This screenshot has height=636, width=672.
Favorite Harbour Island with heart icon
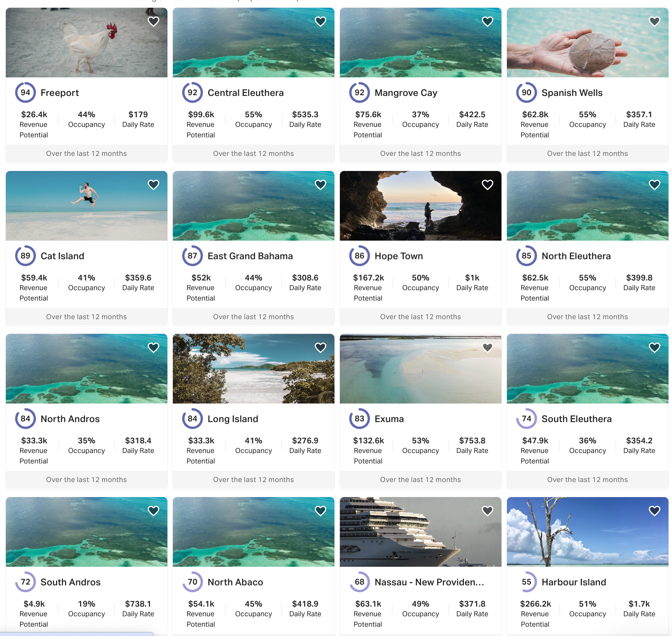pos(655,511)
